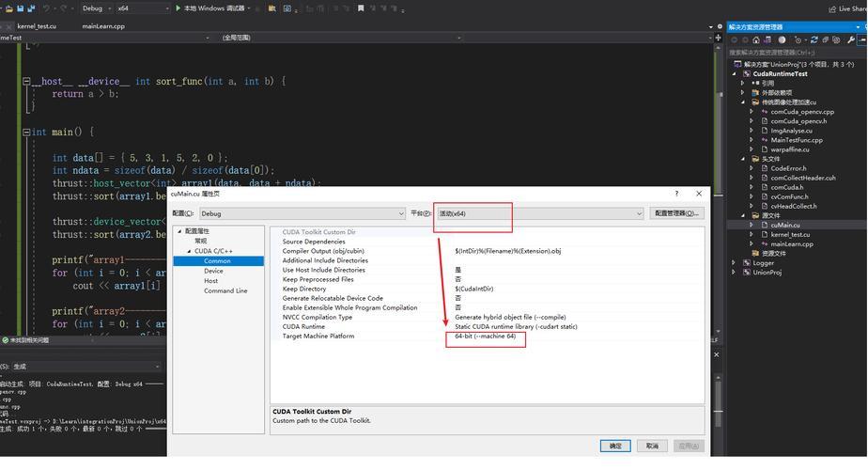Click the Open File folder icon in toolbar
Screen dimensions: 868x470
(x=9, y=8)
